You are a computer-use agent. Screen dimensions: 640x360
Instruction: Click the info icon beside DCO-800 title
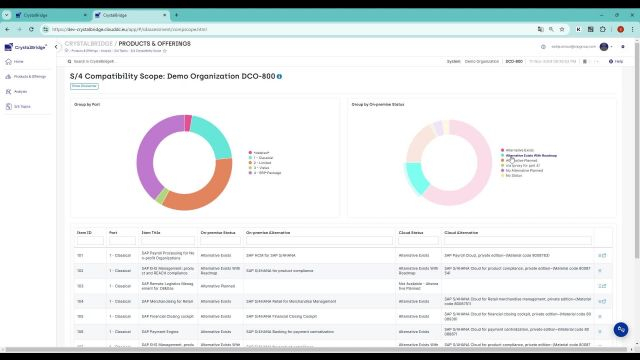point(279,76)
